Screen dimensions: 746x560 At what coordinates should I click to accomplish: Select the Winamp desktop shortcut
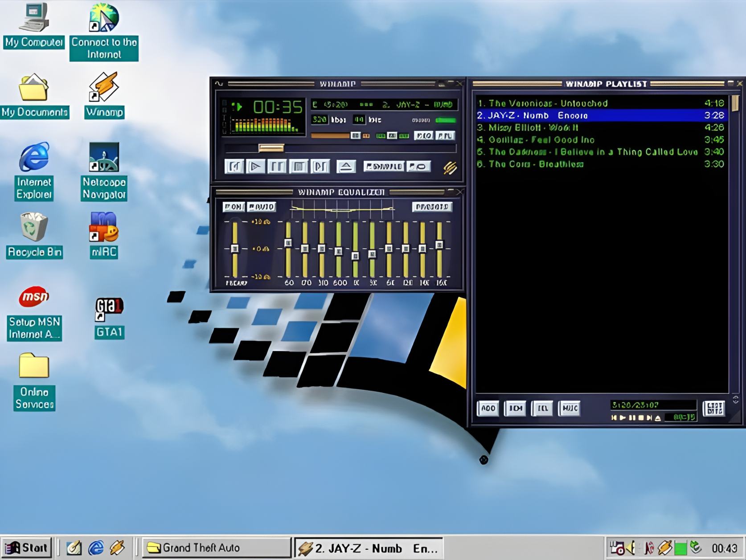tap(104, 95)
